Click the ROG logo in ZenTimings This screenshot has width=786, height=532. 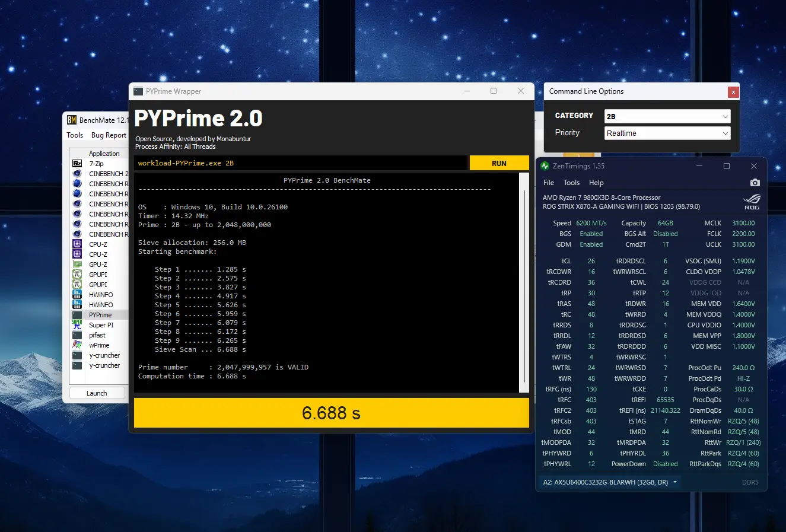752,202
